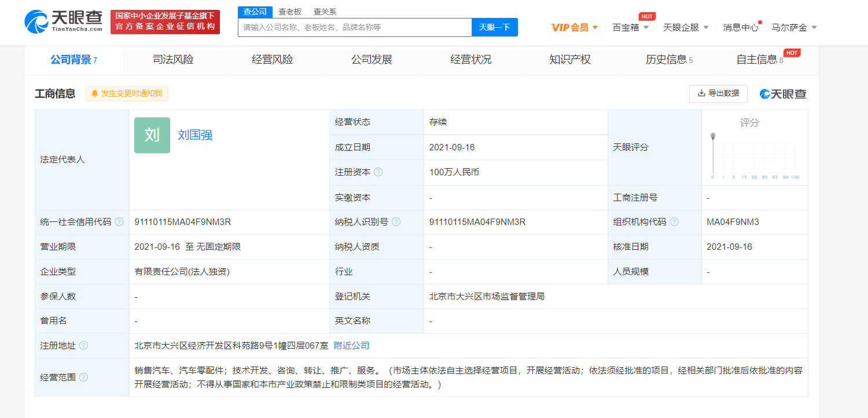This screenshot has width=868, height=418.
Task: Click help icon beside 经营范围
Action: coord(84,378)
